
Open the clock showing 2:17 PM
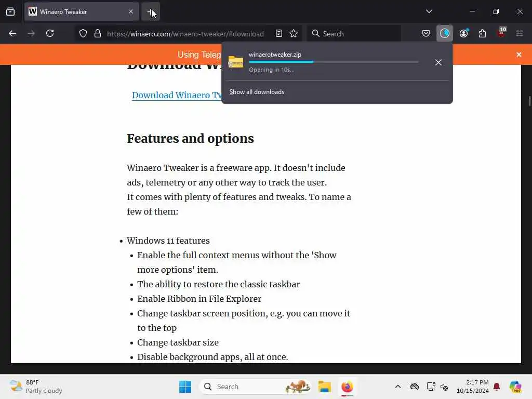(473, 387)
